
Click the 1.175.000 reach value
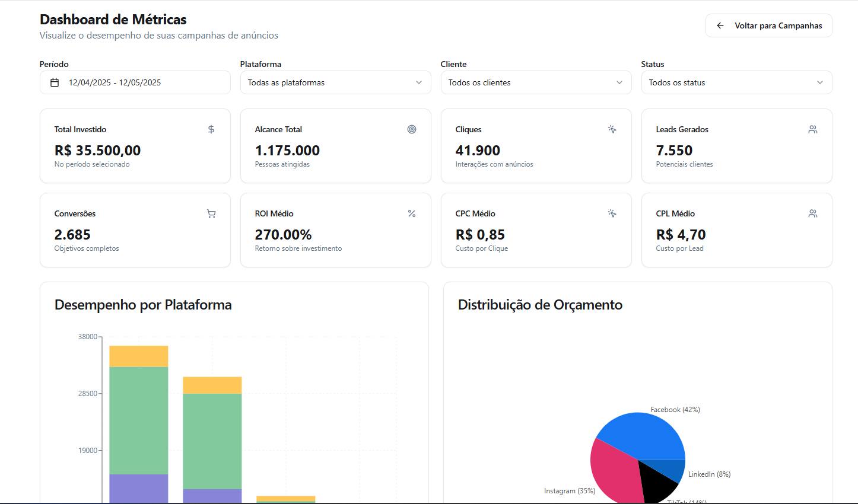(287, 151)
